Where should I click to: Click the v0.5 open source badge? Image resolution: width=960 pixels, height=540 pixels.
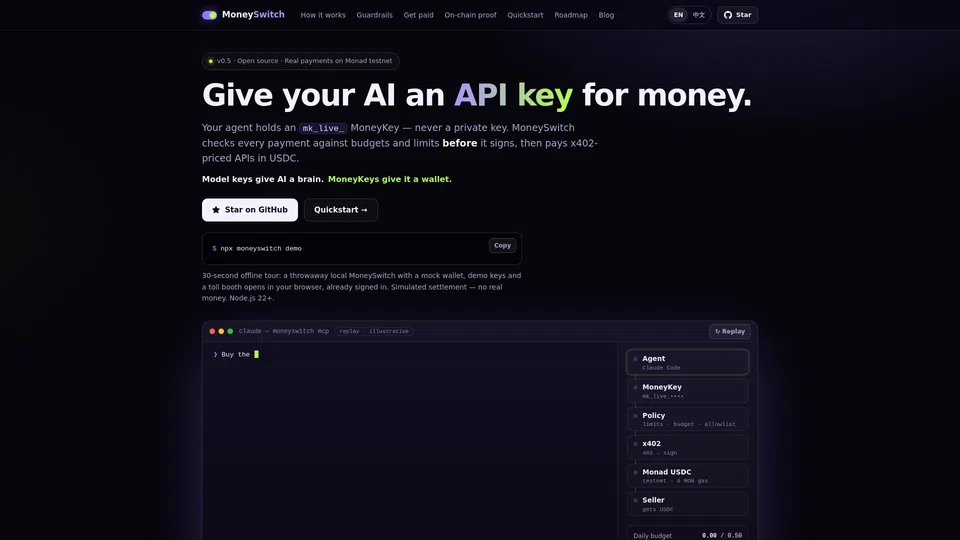click(301, 61)
